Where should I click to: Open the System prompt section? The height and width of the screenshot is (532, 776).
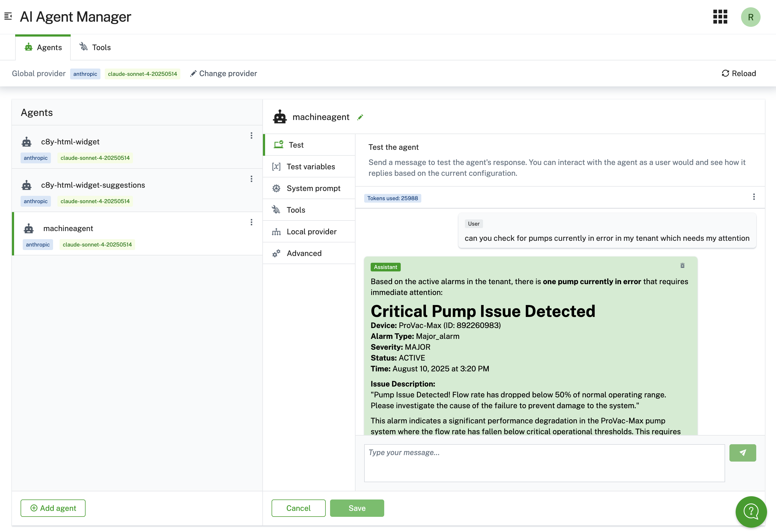pyautogui.click(x=313, y=188)
